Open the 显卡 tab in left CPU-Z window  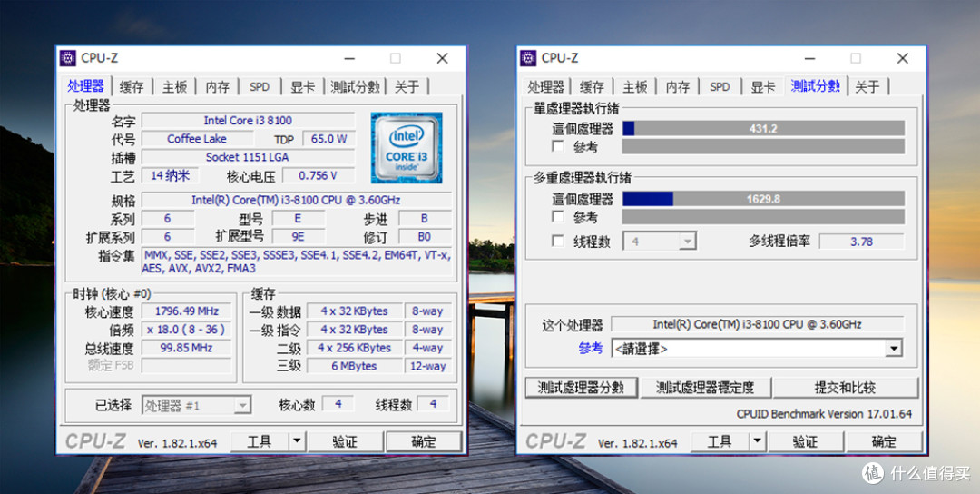click(x=302, y=87)
